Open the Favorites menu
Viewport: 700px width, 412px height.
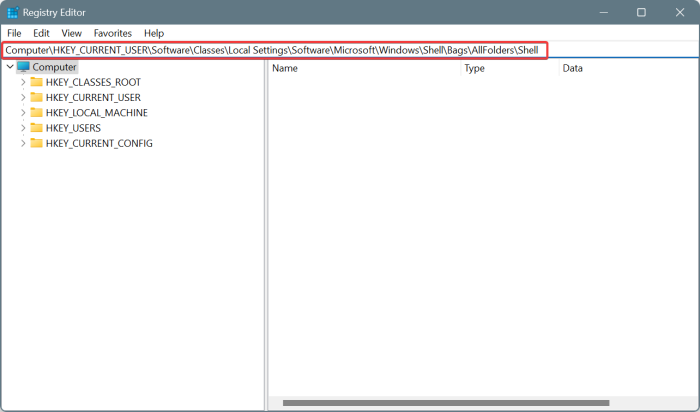(x=112, y=33)
